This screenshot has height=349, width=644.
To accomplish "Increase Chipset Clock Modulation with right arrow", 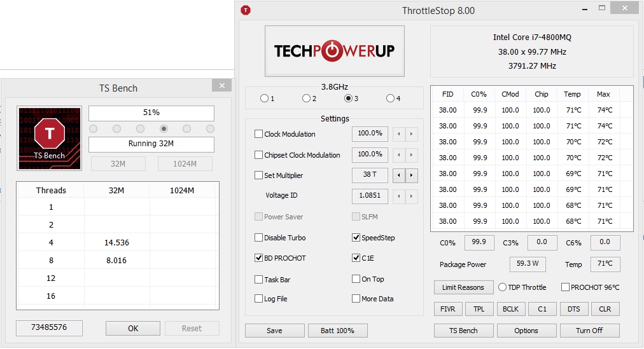I will (x=411, y=155).
